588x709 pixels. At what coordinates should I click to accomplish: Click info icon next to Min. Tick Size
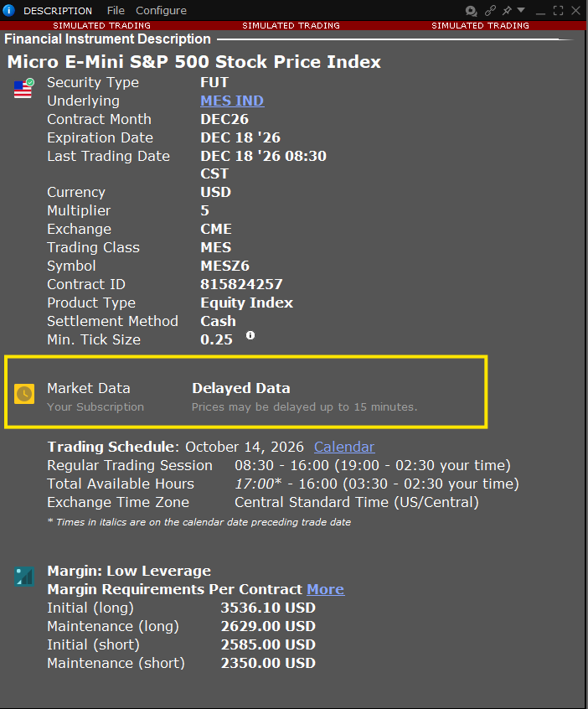[x=250, y=335]
